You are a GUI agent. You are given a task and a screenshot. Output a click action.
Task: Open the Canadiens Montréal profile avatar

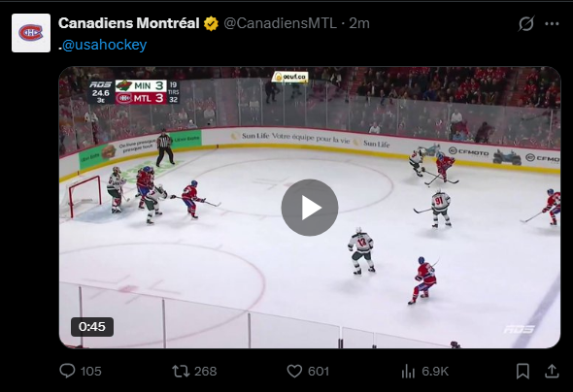pos(31,33)
